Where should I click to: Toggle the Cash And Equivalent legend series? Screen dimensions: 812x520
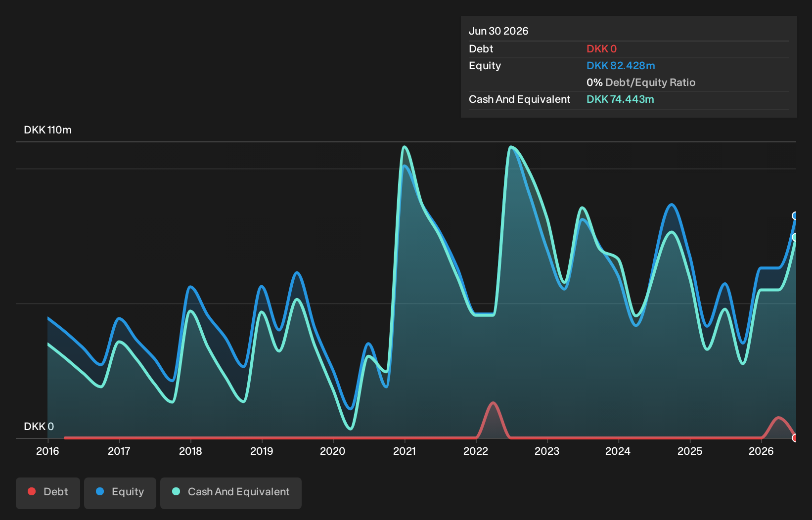(231, 493)
